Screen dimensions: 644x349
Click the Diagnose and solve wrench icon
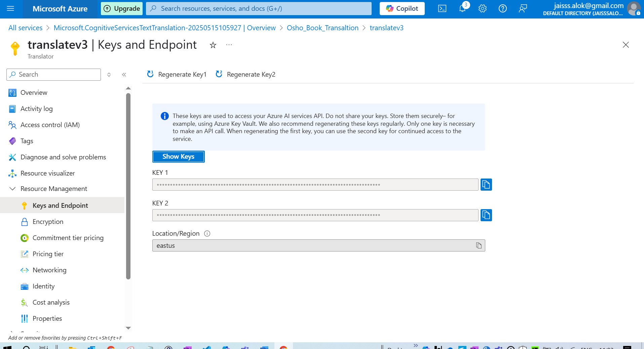[12, 157]
